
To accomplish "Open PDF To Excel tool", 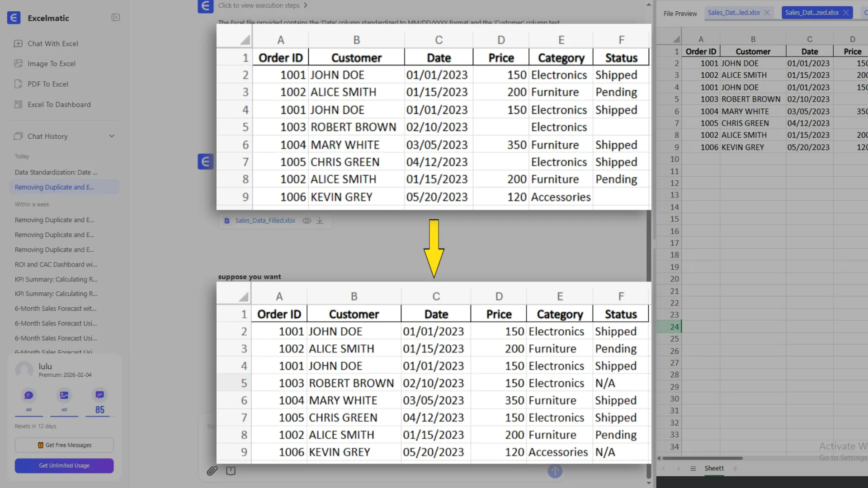I will point(47,84).
